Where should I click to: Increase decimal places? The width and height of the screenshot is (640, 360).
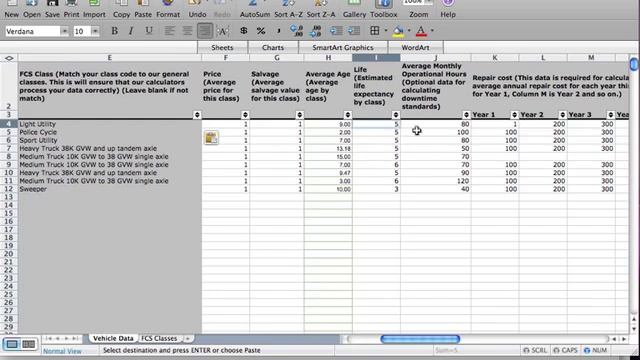tap(296, 31)
